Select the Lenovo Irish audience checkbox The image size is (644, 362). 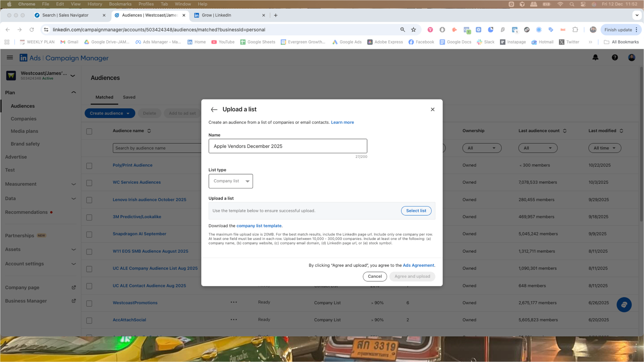click(x=89, y=200)
